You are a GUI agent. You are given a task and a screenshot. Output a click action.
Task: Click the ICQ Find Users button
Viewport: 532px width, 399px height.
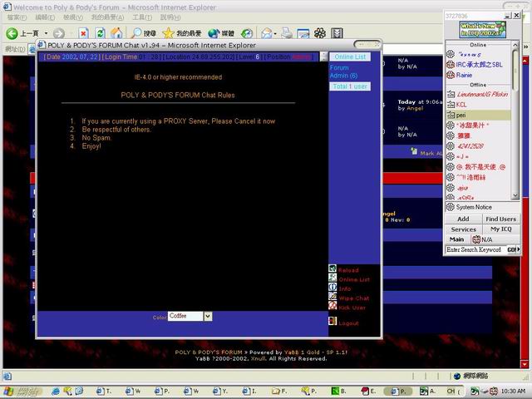click(500, 219)
